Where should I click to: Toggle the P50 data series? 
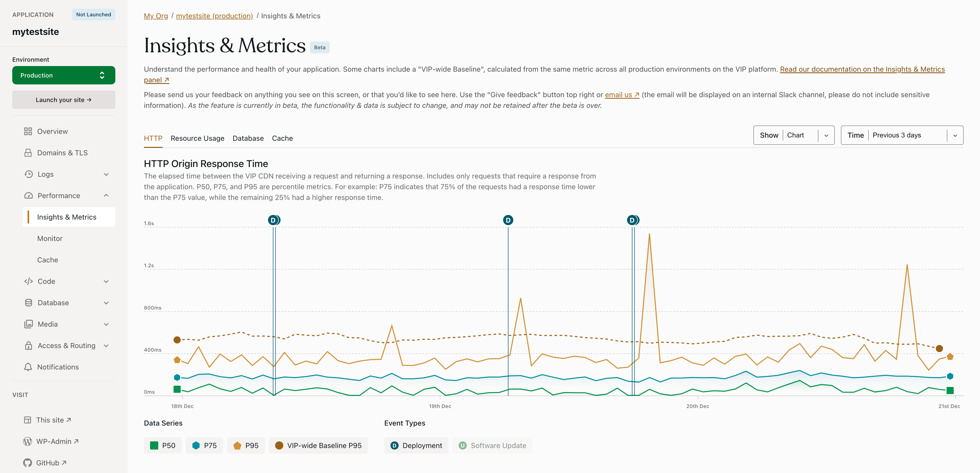(x=163, y=446)
